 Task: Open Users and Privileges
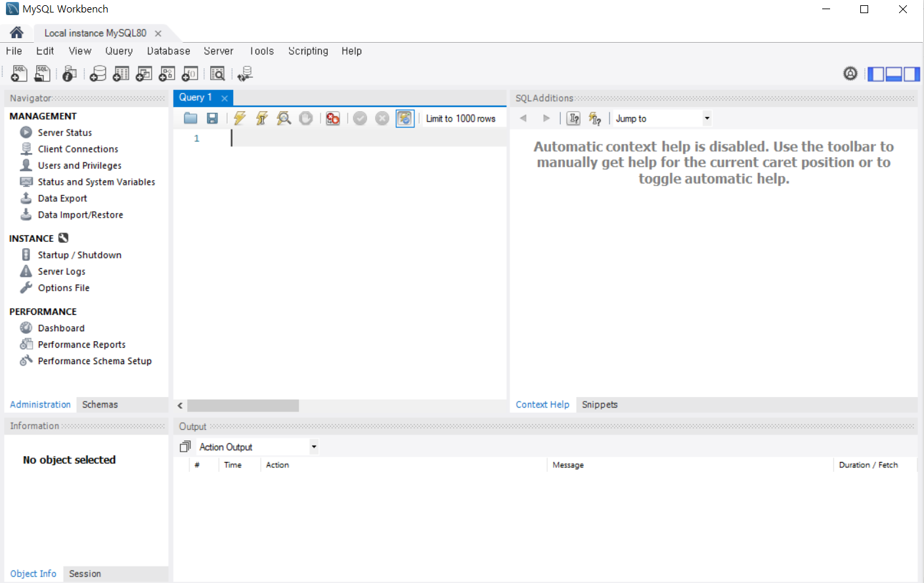click(79, 165)
